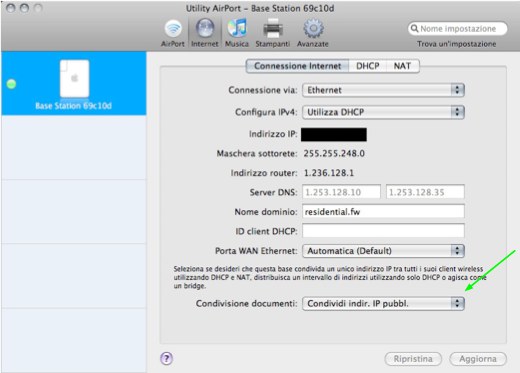520x373 pixels.
Task: Open the purple help question-mark button
Action: pos(167,359)
